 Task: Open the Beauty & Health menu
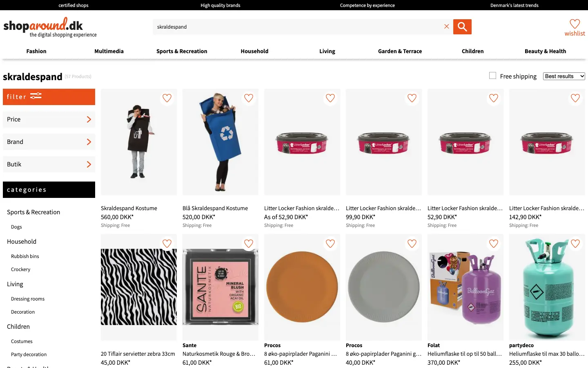(x=545, y=51)
